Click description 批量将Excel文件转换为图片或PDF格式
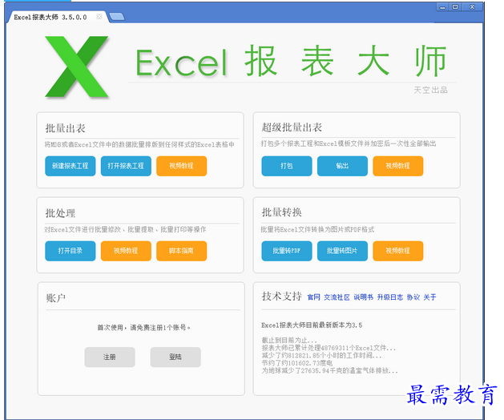 pyautogui.click(x=317, y=229)
